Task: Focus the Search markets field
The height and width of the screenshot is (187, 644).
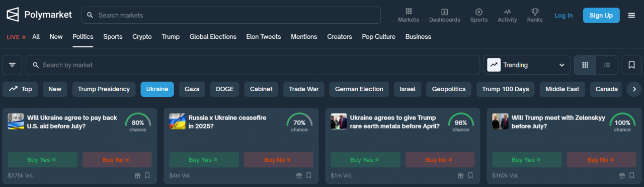Action: tap(231, 15)
